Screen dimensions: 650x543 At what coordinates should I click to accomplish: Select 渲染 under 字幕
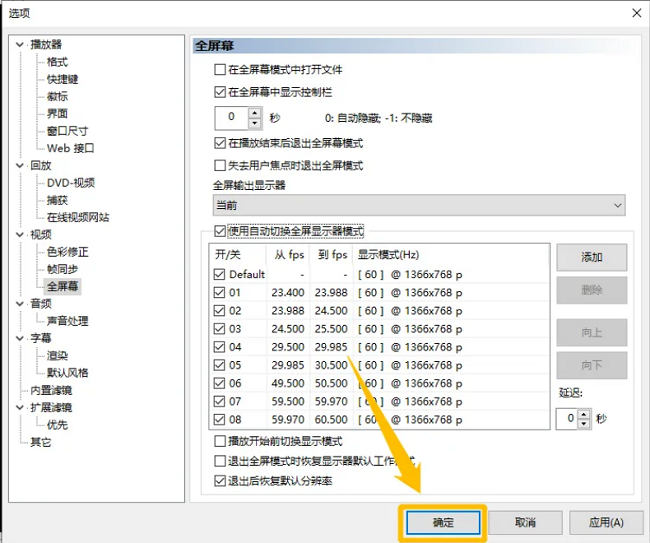tap(57, 355)
